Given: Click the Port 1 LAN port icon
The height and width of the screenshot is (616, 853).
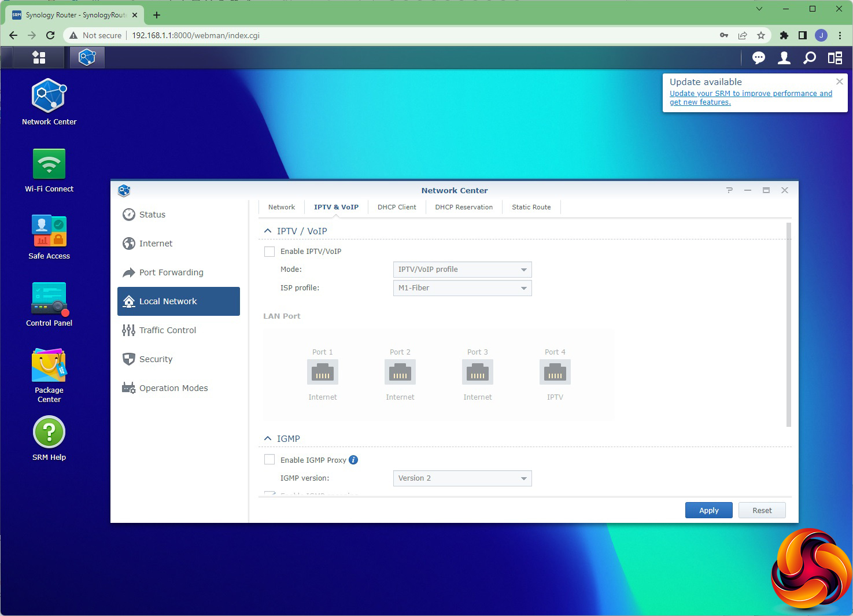Looking at the screenshot, I should (323, 372).
